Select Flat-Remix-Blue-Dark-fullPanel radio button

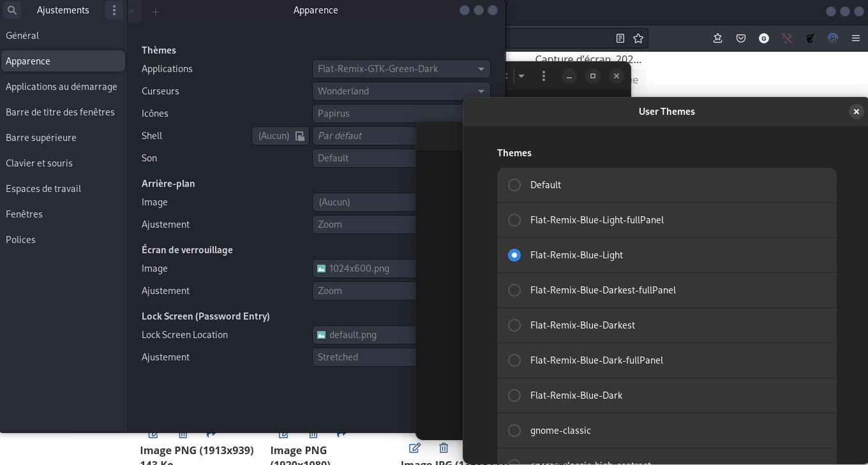[x=514, y=360]
